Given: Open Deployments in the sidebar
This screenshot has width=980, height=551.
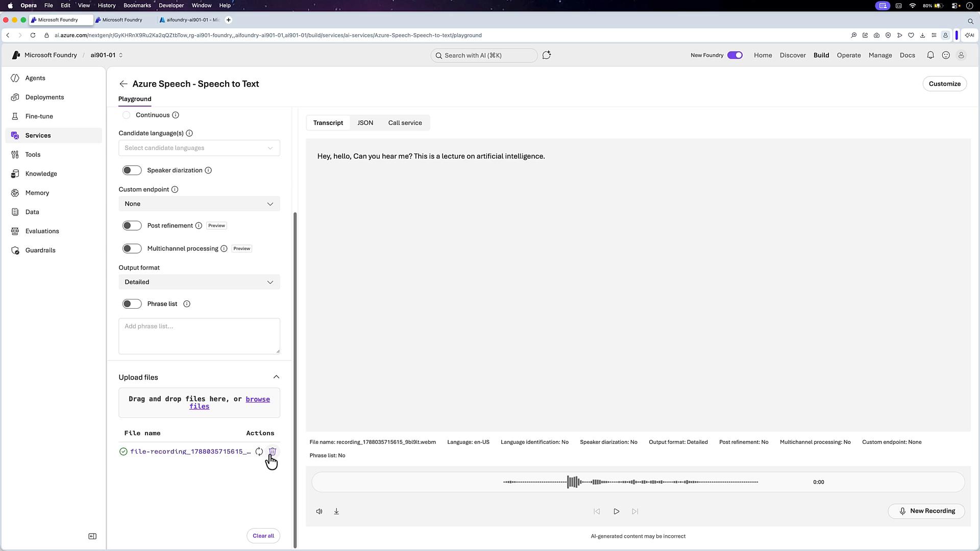Looking at the screenshot, I should click(54, 97).
